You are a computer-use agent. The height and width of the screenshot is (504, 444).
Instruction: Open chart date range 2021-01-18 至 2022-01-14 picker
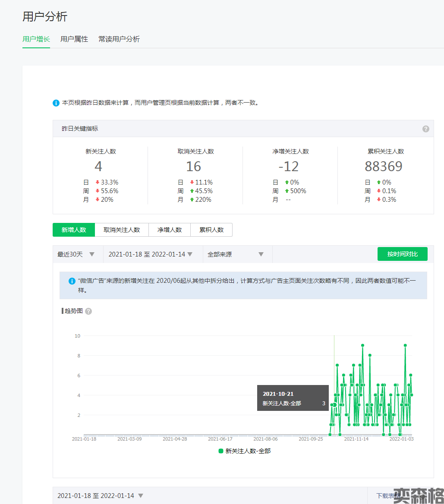151,254
